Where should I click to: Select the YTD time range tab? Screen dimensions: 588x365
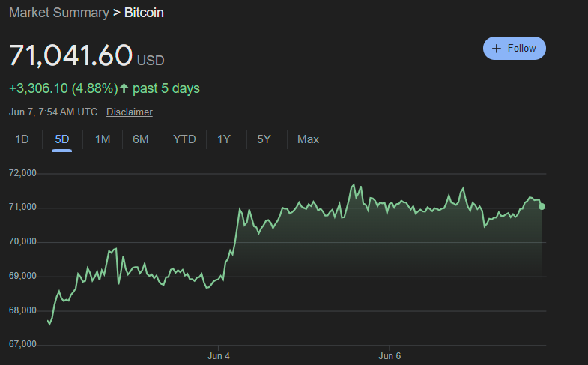click(184, 139)
